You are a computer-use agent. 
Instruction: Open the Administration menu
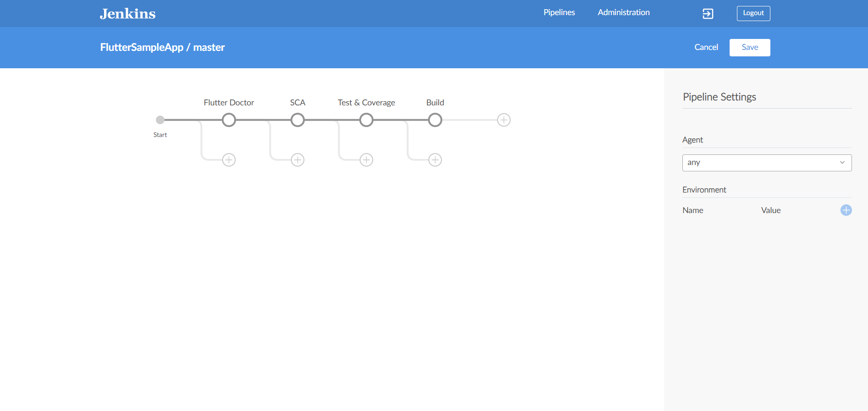[624, 12]
